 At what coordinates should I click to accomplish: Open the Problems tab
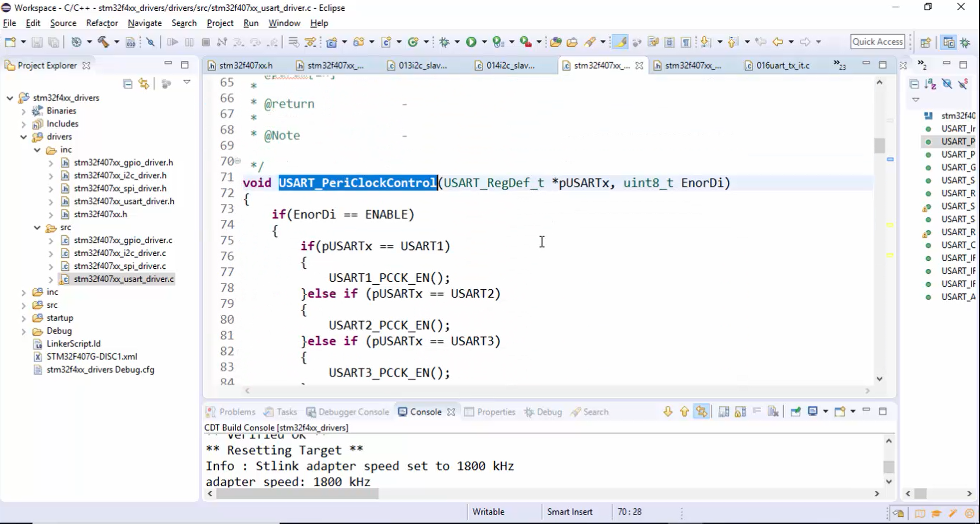(231, 412)
